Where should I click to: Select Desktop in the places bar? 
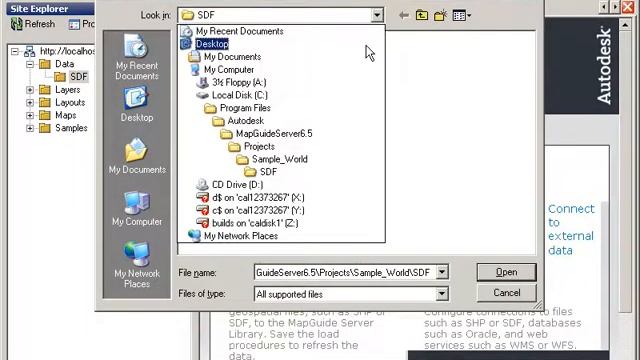[x=137, y=104]
